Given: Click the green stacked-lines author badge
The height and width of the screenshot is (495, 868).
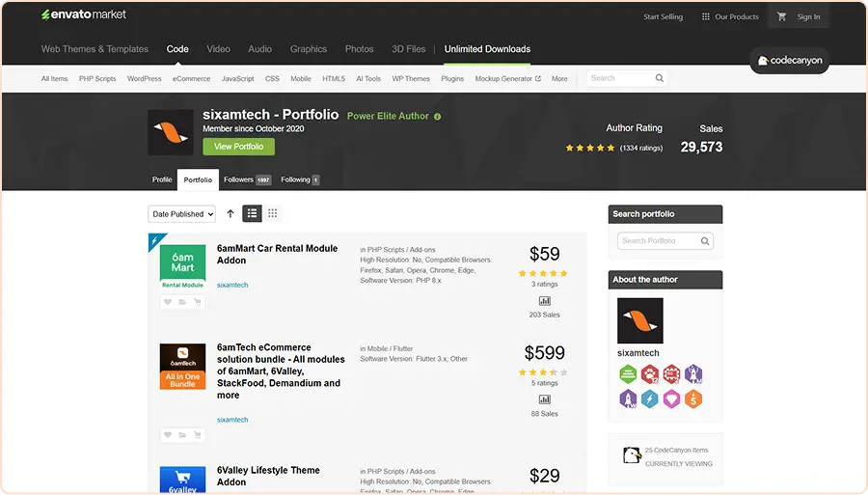Looking at the screenshot, I should tap(628, 374).
